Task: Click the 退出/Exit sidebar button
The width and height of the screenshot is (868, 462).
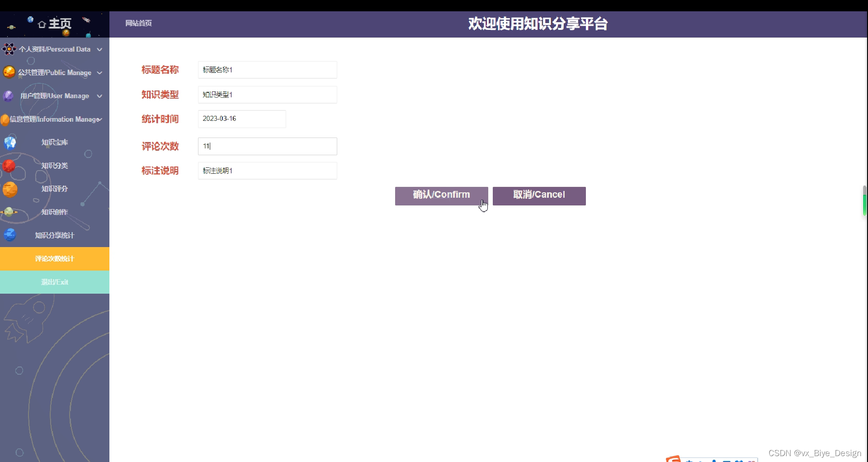Action: 55,282
